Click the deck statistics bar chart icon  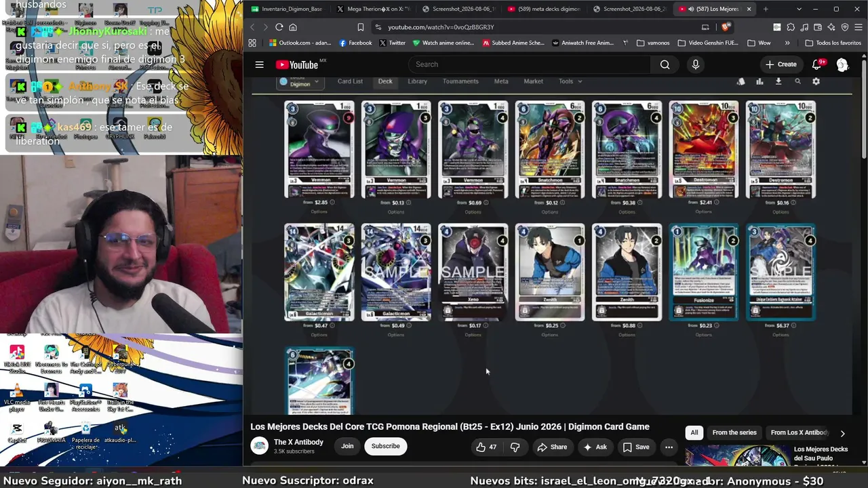(x=759, y=81)
